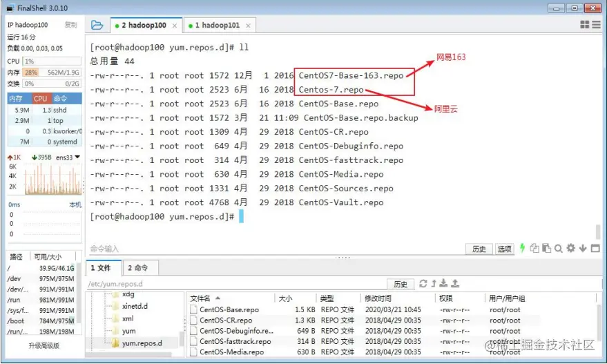Close the hadoop100 tab
This screenshot has height=364, width=607.
tap(175, 26)
